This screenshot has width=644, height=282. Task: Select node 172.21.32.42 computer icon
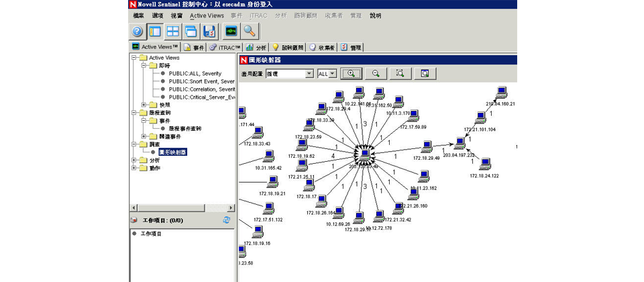[398, 208]
